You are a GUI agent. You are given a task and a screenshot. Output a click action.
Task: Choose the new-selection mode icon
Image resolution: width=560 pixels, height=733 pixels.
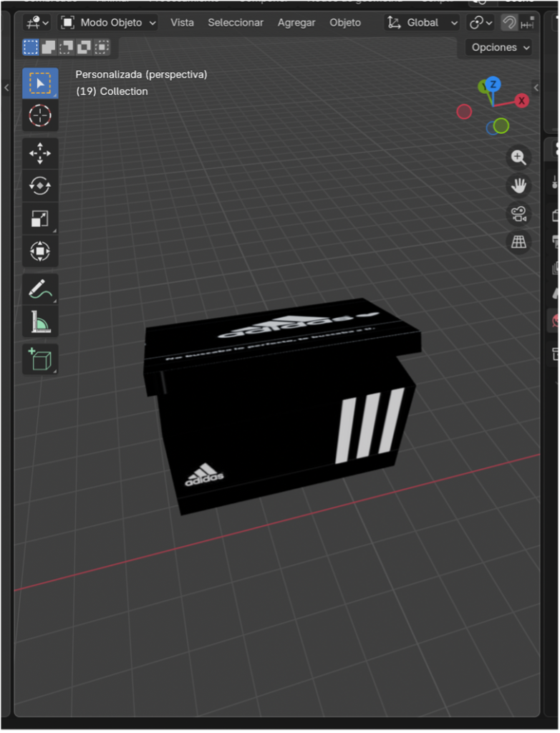(x=31, y=47)
